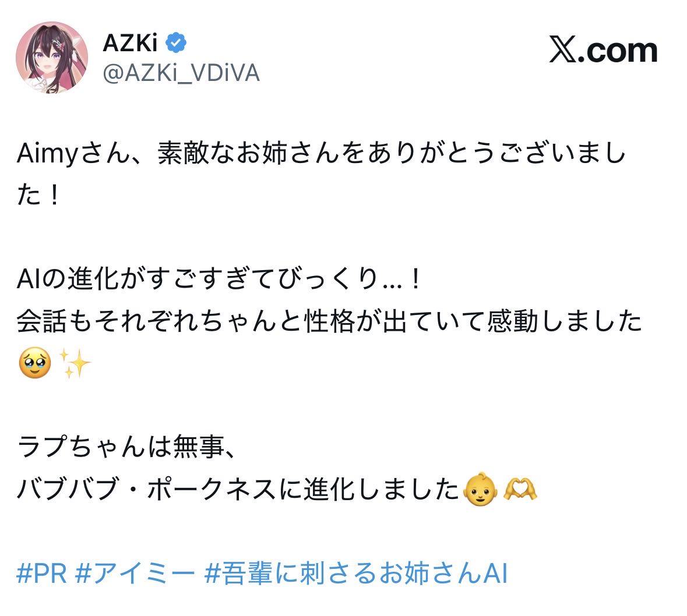This screenshot has height=616, width=687.
Task: Open the @AZKi_VDiVA handle link
Action: (x=181, y=73)
